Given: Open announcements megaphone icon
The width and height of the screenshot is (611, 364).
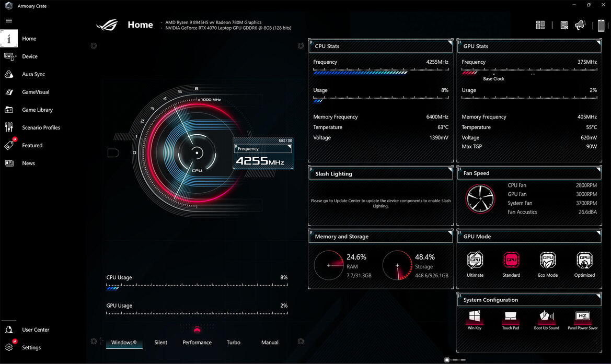Looking at the screenshot, I should (x=580, y=25).
